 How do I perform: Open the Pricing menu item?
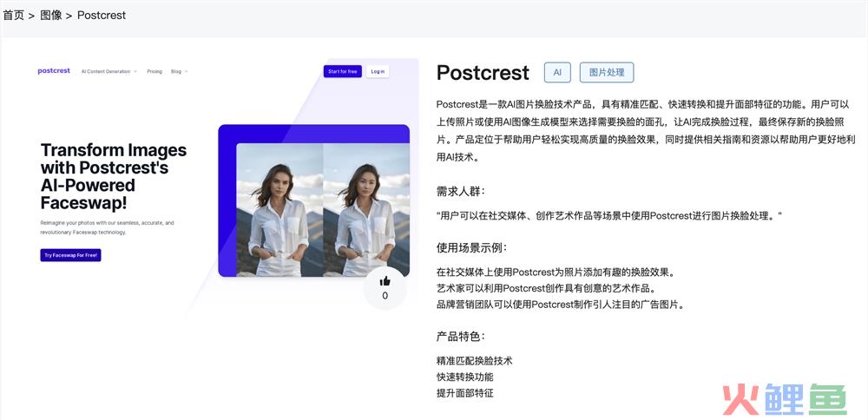[x=155, y=71]
